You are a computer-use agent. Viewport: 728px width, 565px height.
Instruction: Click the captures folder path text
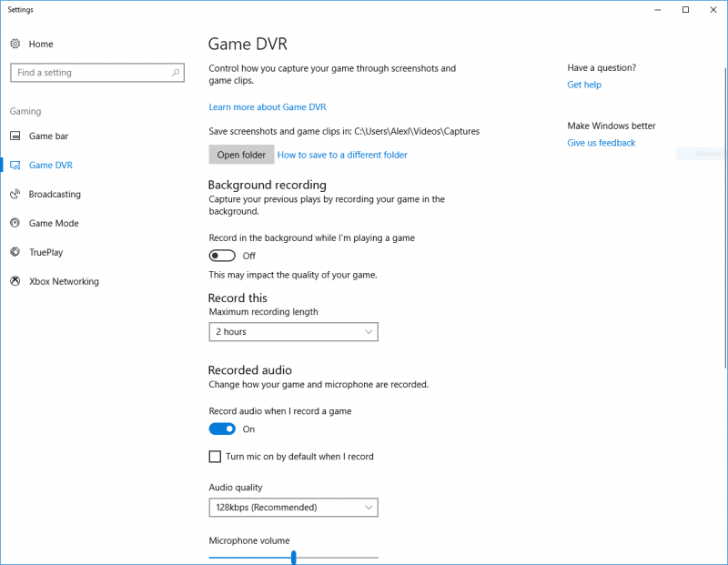417,131
